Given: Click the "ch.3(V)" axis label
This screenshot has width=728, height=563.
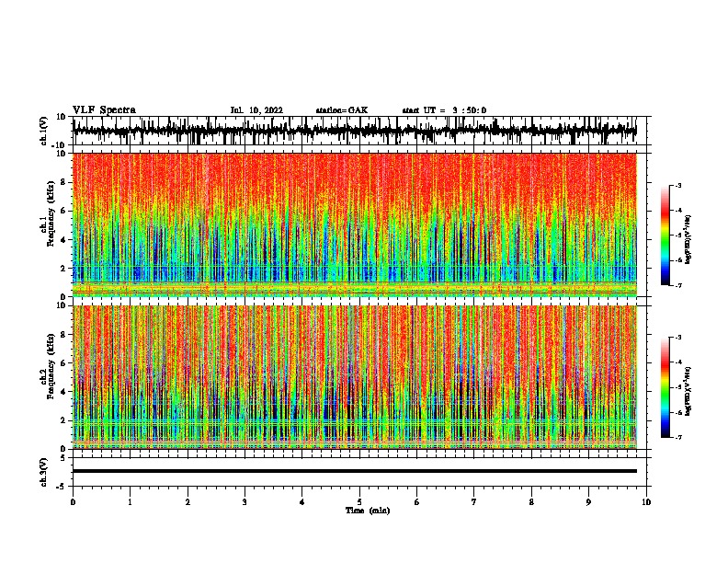Looking at the screenshot, I should (44, 472).
